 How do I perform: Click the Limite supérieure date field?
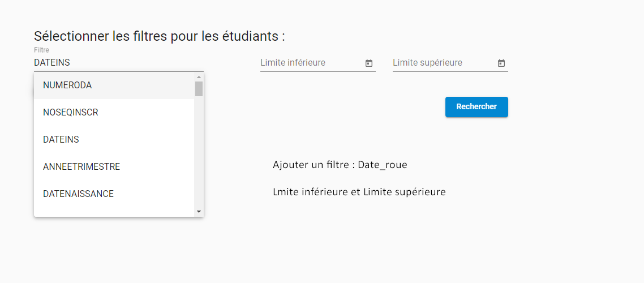coord(441,63)
